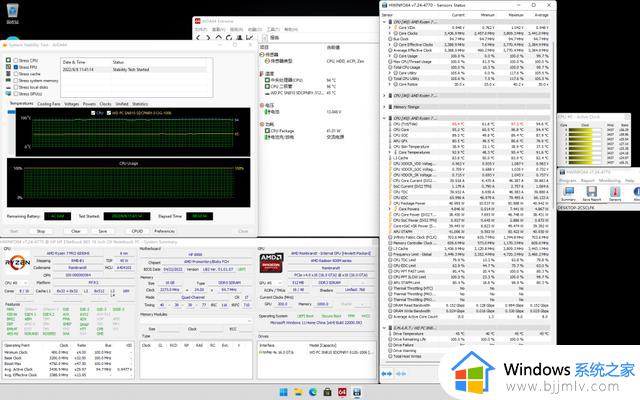Enable the Stress cache checkbox

point(16,74)
